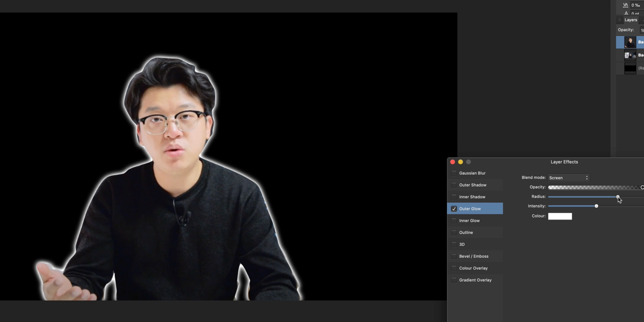Click the Layers panel grip handle
The height and width of the screenshot is (322, 644).
(620, 20)
